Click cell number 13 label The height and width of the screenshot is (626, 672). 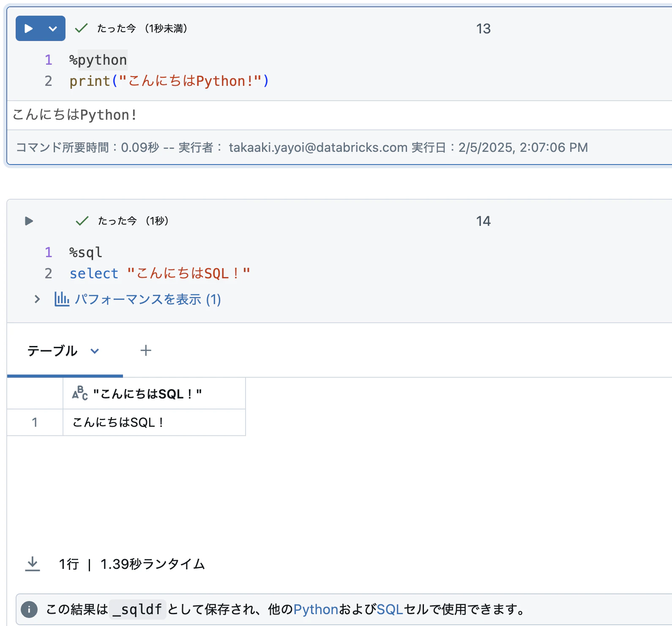[x=484, y=29]
